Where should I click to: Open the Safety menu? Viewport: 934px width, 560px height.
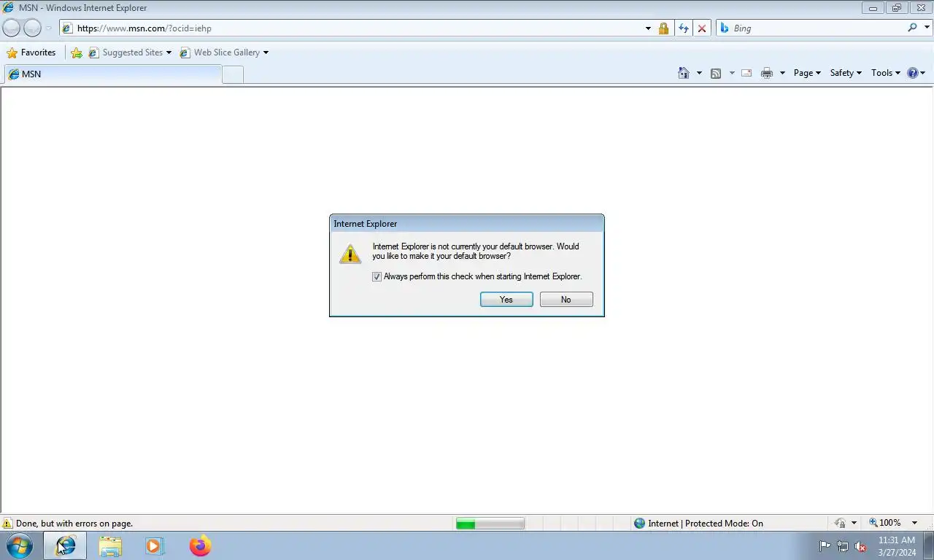pyautogui.click(x=846, y=73)
